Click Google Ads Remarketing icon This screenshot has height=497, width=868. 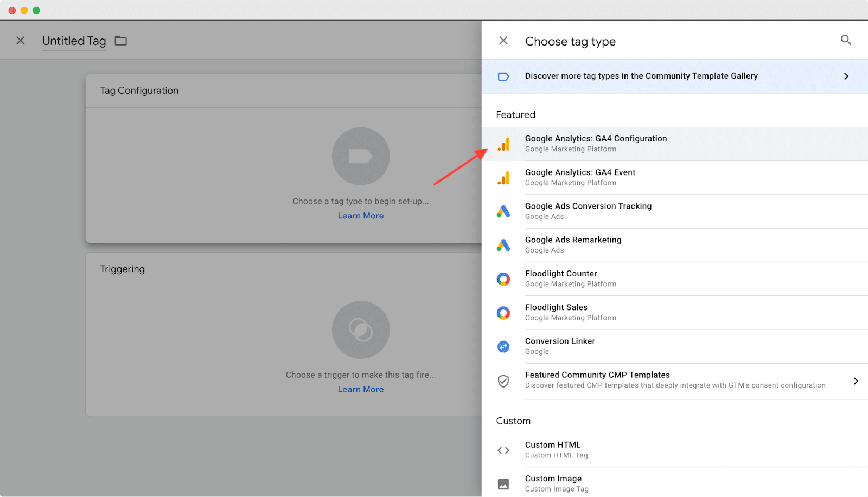tap(503, 245)
